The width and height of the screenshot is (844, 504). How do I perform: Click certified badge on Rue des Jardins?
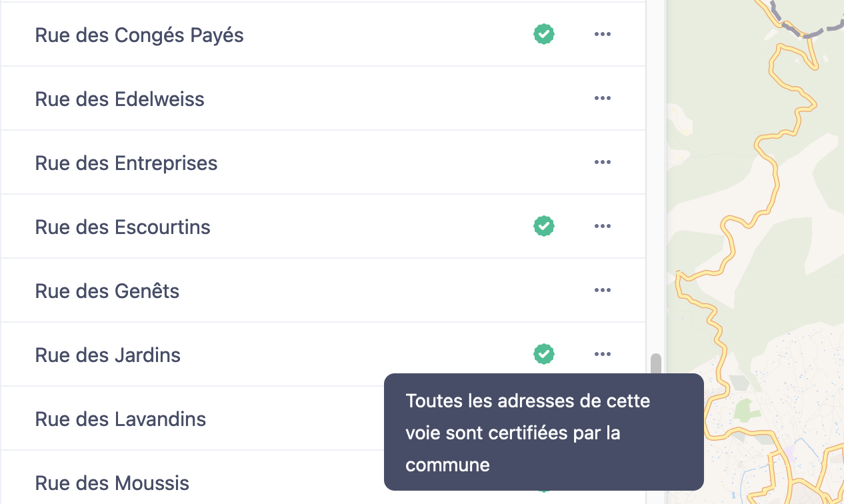click(x=544, y=354)
